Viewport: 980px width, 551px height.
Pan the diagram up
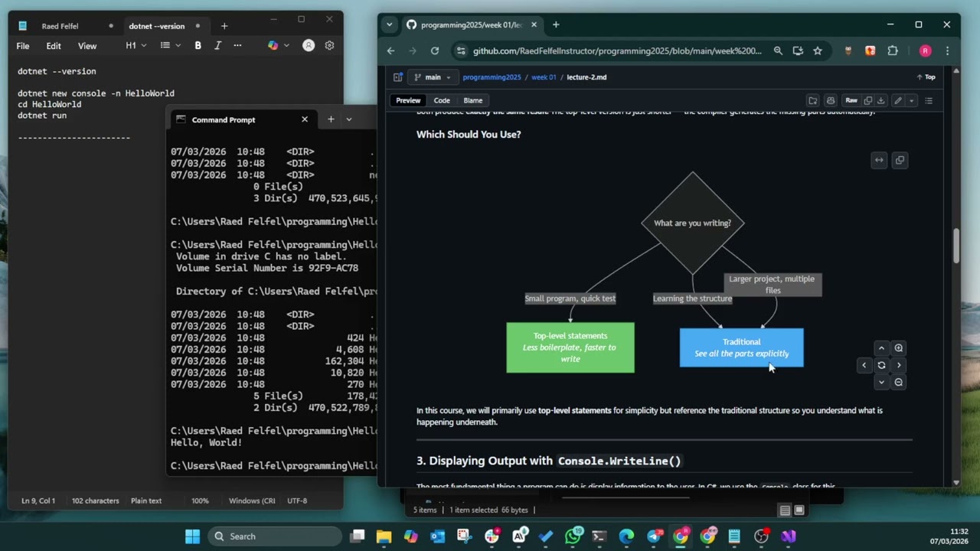pos(881,348)
